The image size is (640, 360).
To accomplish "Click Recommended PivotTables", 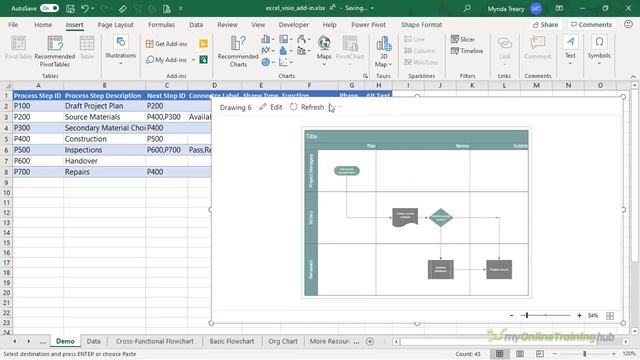I will pos(55,51).
